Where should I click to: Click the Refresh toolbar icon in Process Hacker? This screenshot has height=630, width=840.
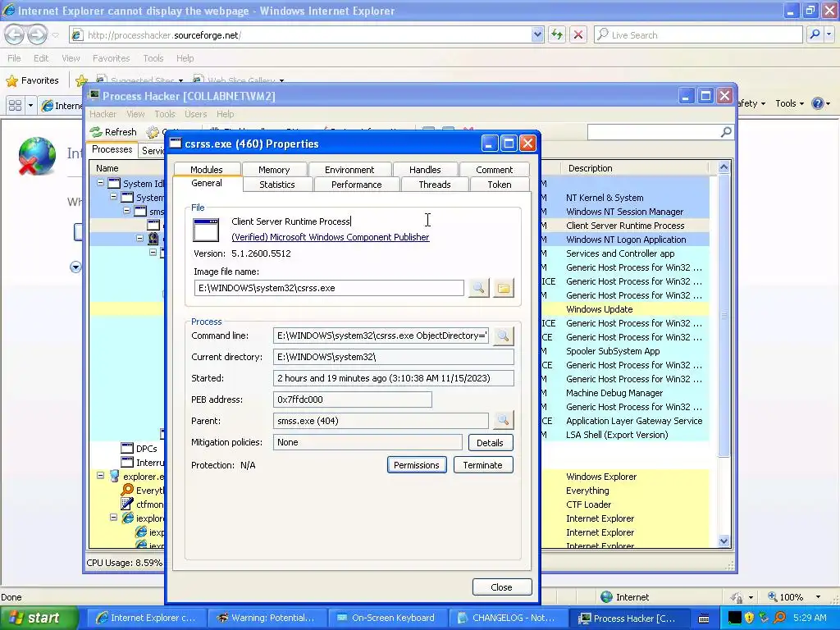pyautogui.click(x=96, y=132)
